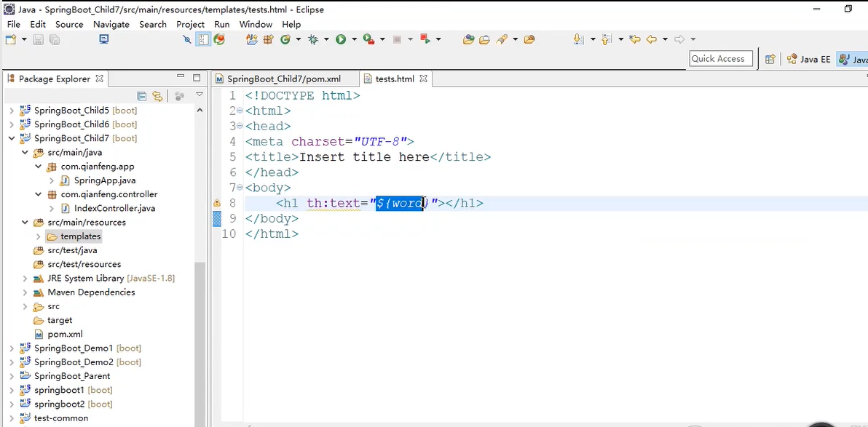Click the New Java Package icon

click(269, 39)
